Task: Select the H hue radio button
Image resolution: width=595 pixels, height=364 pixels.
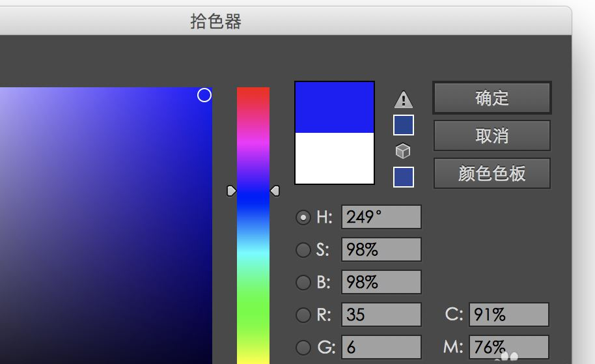Action: tap(303, 217)
